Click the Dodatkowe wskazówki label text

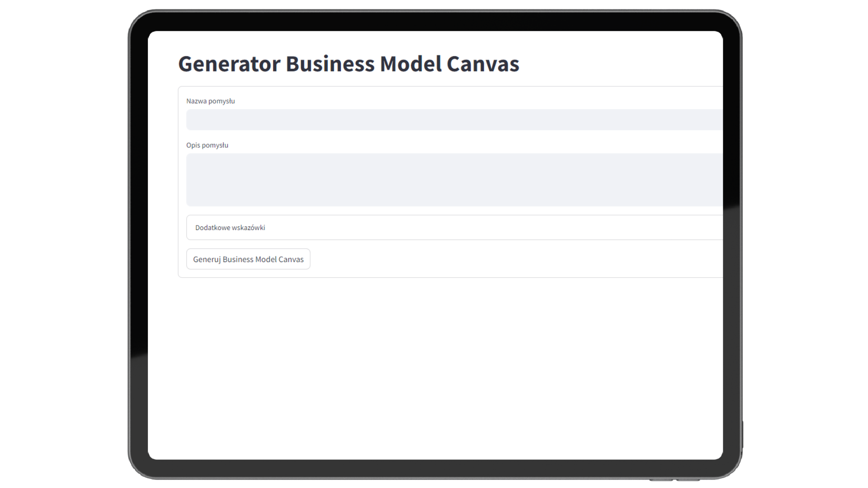(x=230, y=228)
